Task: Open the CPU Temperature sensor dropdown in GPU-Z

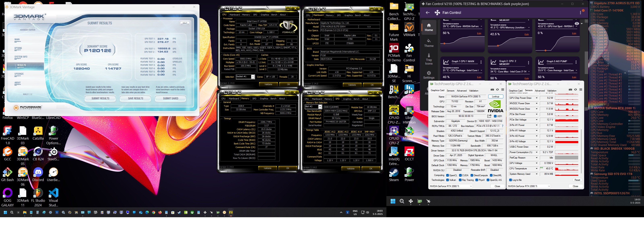Action: (x=536, y=169)
